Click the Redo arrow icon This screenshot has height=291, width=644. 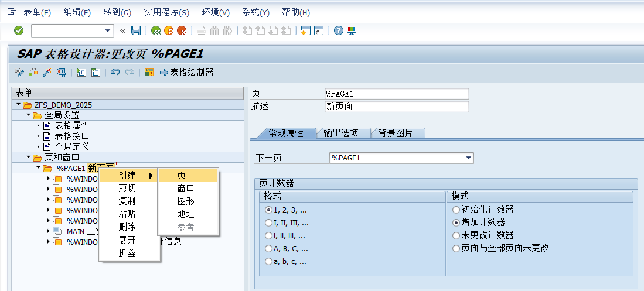coord(130,73)
